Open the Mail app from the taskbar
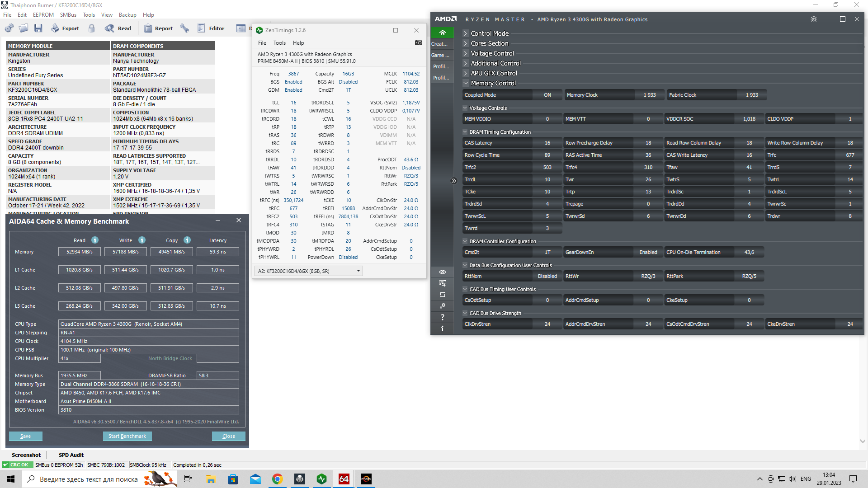868x488 pixels. 255,479
